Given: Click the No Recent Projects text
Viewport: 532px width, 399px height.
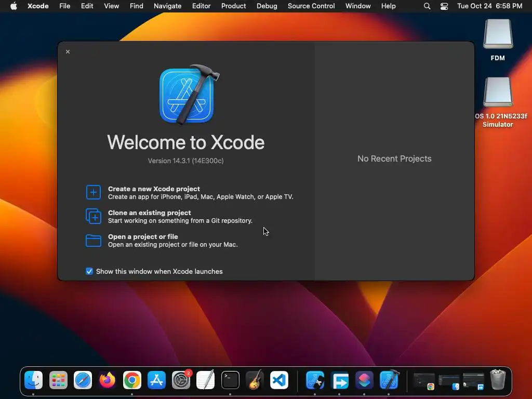Looking at the screenshot, I should pyautogui.click(x=394, y=158).
